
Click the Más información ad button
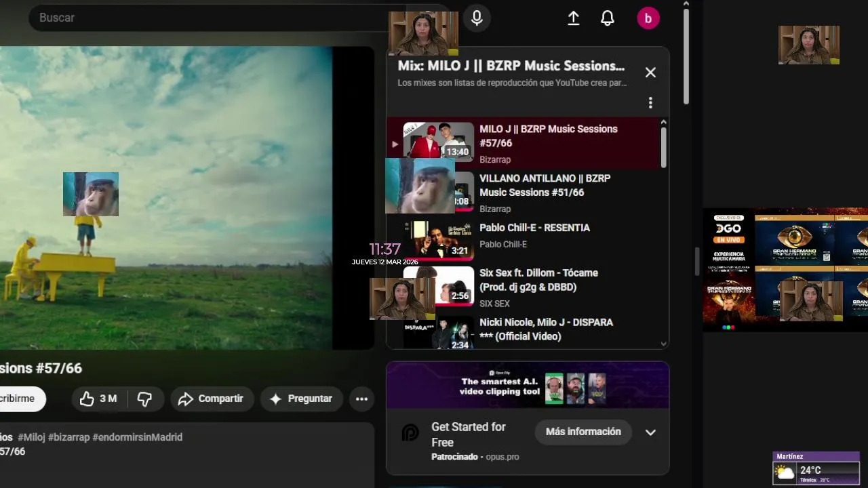(x=583, y=432)
